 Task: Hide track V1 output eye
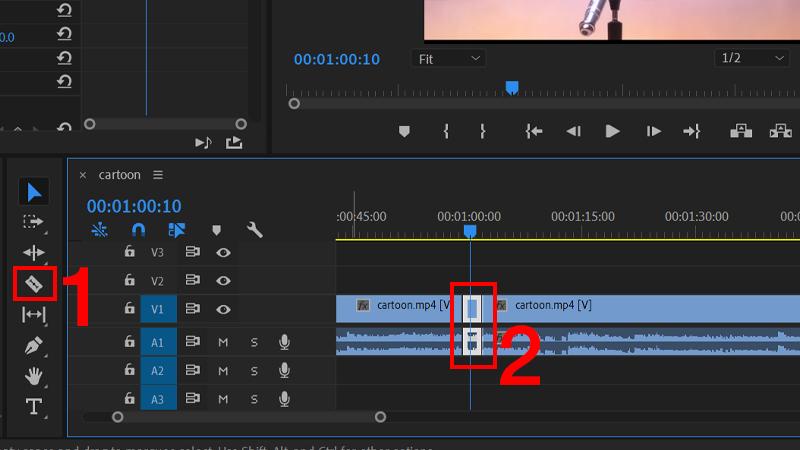tap(223, 309)
